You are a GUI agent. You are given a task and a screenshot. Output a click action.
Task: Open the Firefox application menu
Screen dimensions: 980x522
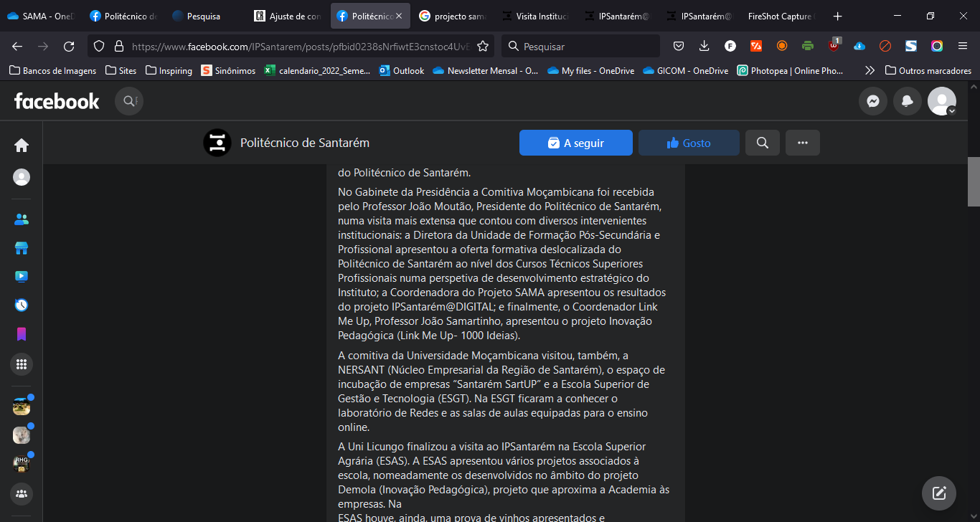tap(963, 46)
